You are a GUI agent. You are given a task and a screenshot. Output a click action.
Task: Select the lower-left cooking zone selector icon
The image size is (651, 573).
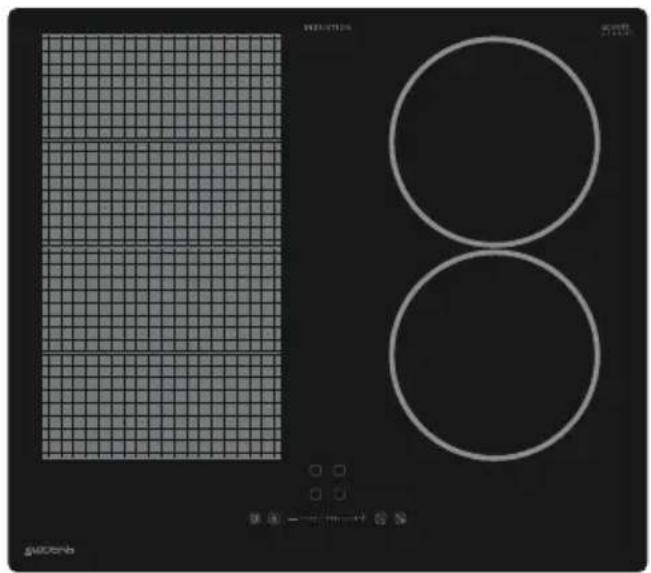coord(316,494)
